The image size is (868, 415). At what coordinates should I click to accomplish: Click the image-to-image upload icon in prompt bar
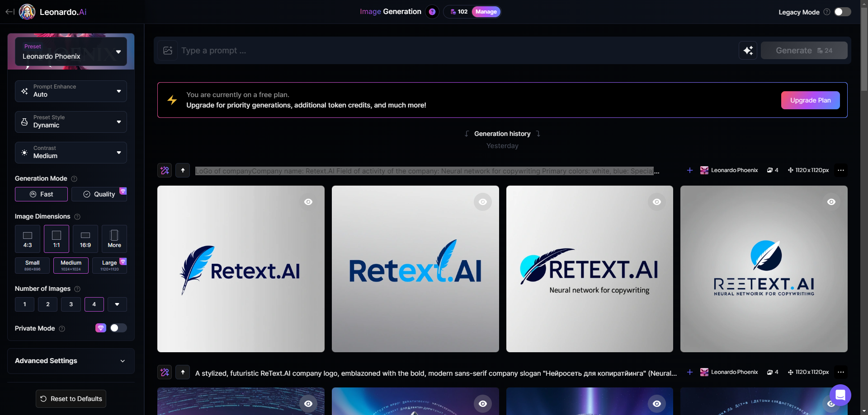(168, 50)
